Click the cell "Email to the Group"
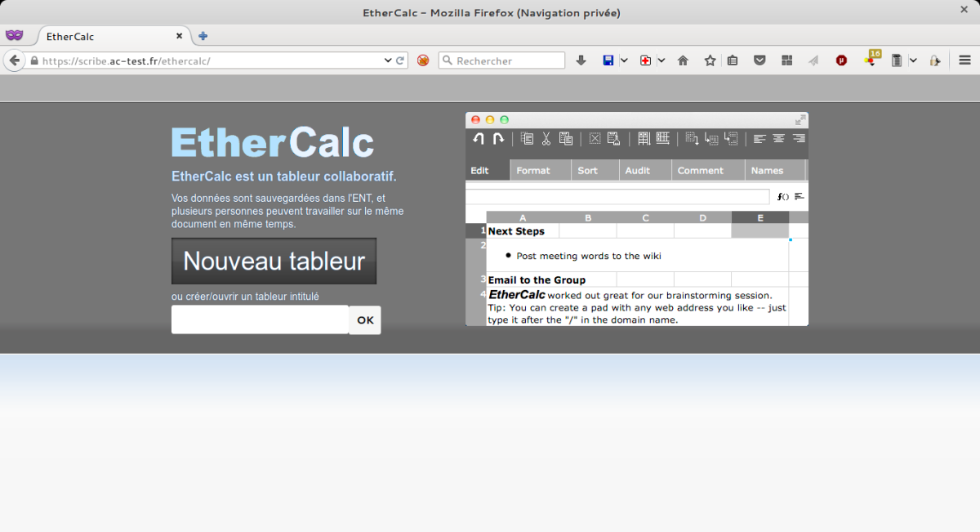Image resolution: width=980 pixels, height=532 pixels. tap(551, 279)
